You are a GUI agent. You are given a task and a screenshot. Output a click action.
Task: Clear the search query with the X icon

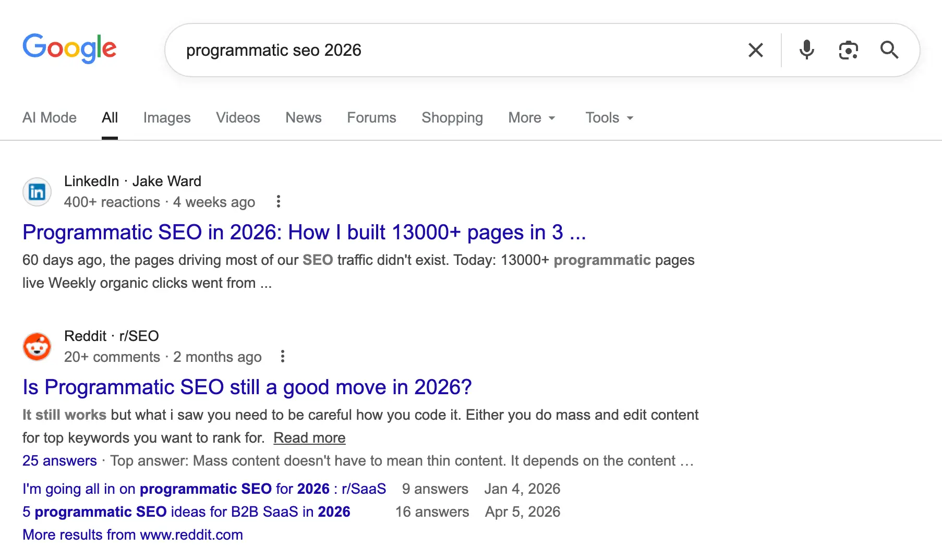point(755,50)
